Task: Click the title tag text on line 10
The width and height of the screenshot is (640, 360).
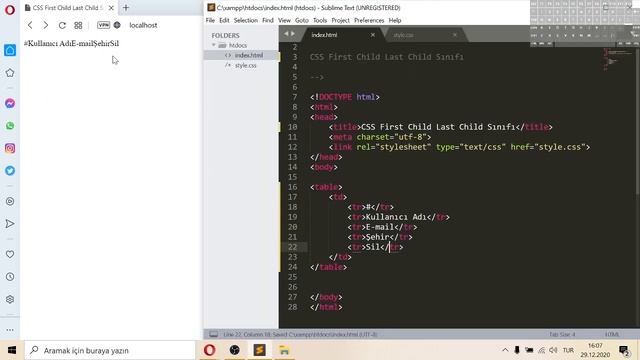Action: (x=438, y=127)
